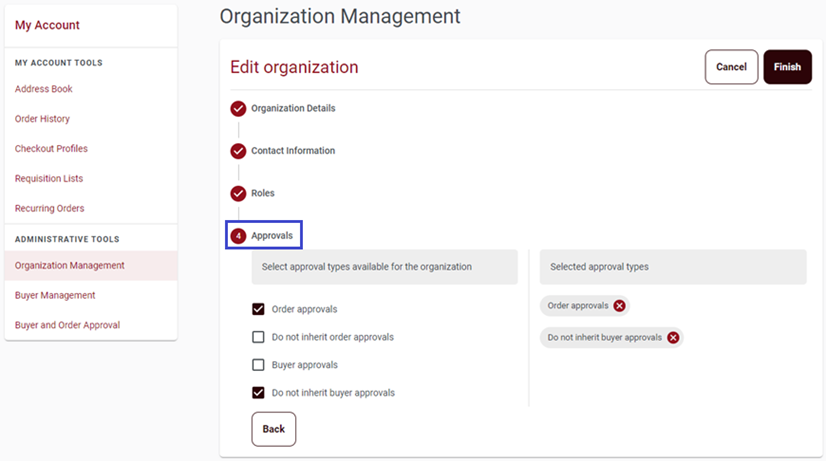This screenshot has height=461, width=826.
Task: Open Address Book from sidebar
Action: pos(44,89)
